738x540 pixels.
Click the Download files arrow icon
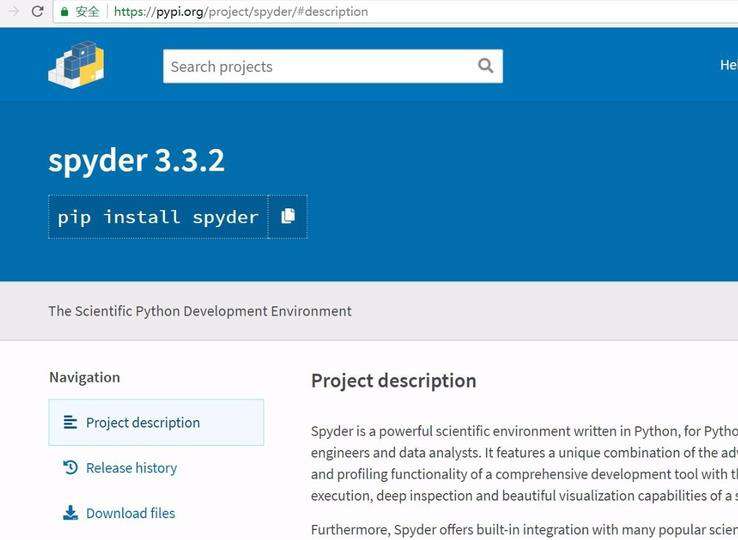(x=70, y=513)
